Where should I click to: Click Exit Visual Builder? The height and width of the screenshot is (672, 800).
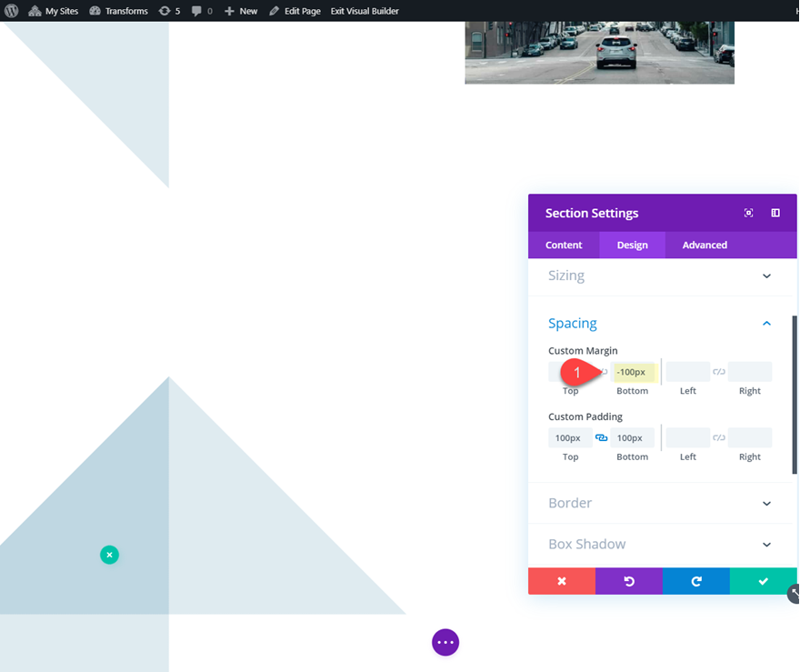(365, 11)
